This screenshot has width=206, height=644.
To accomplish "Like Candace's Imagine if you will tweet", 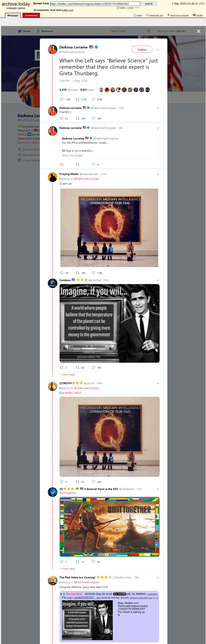I will coord(93,367).
